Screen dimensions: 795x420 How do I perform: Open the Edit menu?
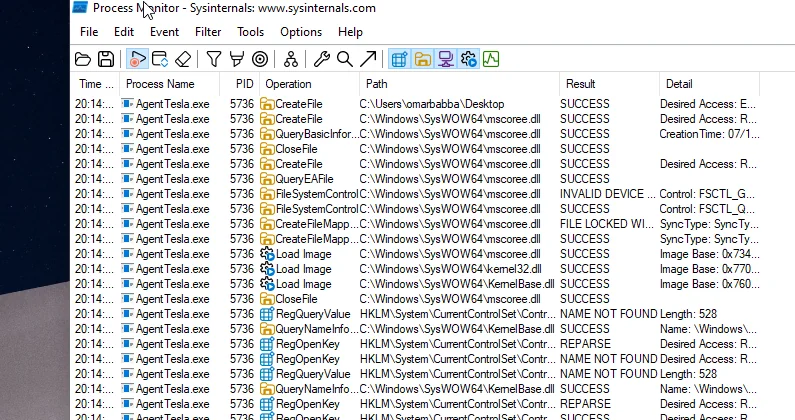pos(124,32)
